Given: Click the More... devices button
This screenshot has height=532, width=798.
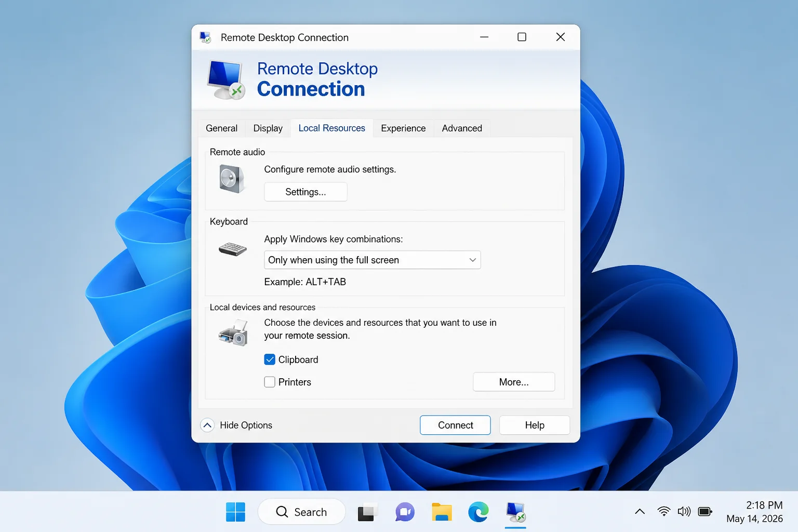Looking at the screenshot, I should pyautogui.click(x=514, y=382).
